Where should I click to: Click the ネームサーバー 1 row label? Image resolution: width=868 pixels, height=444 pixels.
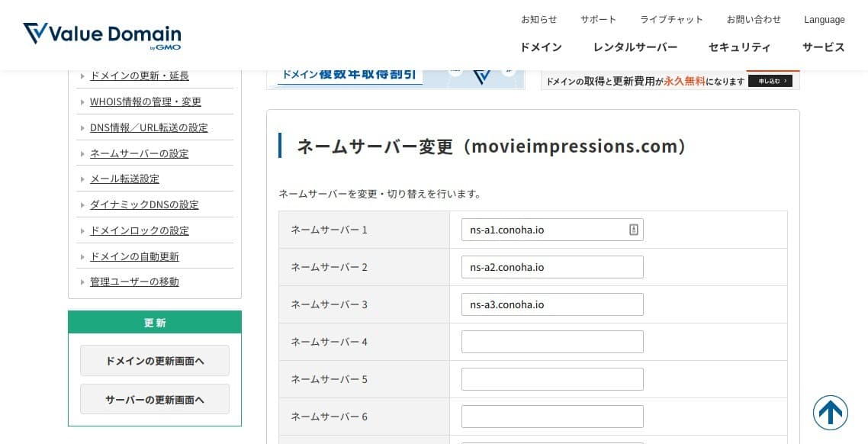pos(329,230)
